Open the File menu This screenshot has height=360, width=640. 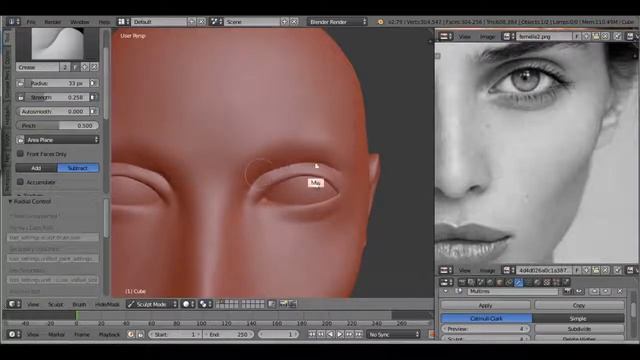pyautogui.click(x=31, y=22)
